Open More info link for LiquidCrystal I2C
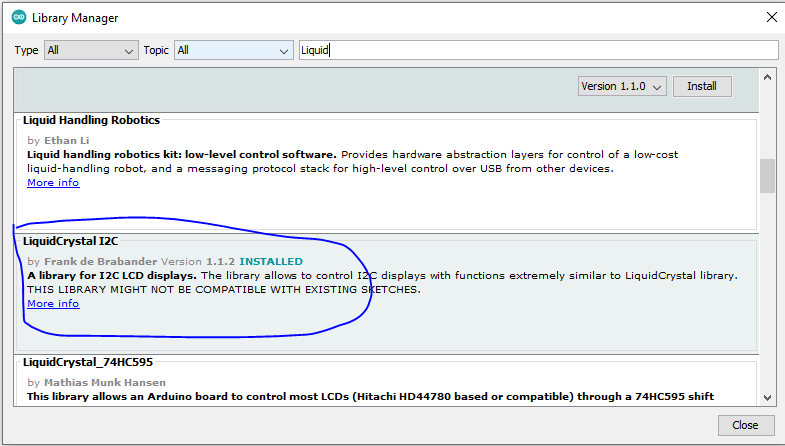The width and height of the screenshot is (785, 446). click(53, 304)
